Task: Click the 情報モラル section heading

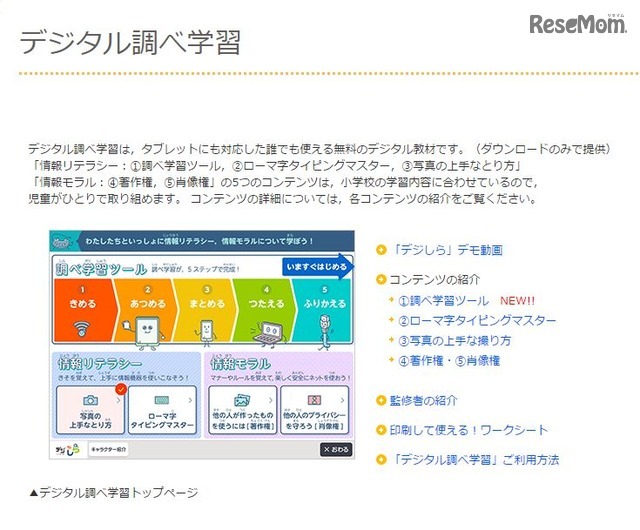Action: 240,363
